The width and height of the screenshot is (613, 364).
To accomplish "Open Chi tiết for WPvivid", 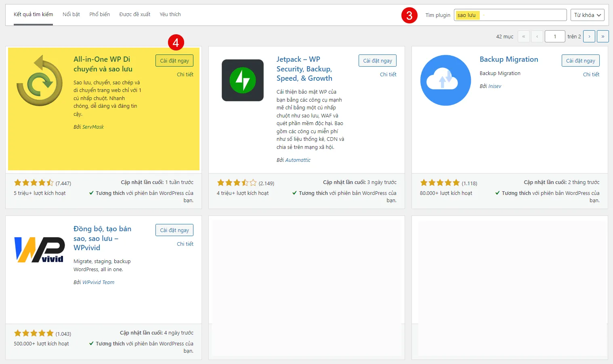I will click(x=185, y=244).
